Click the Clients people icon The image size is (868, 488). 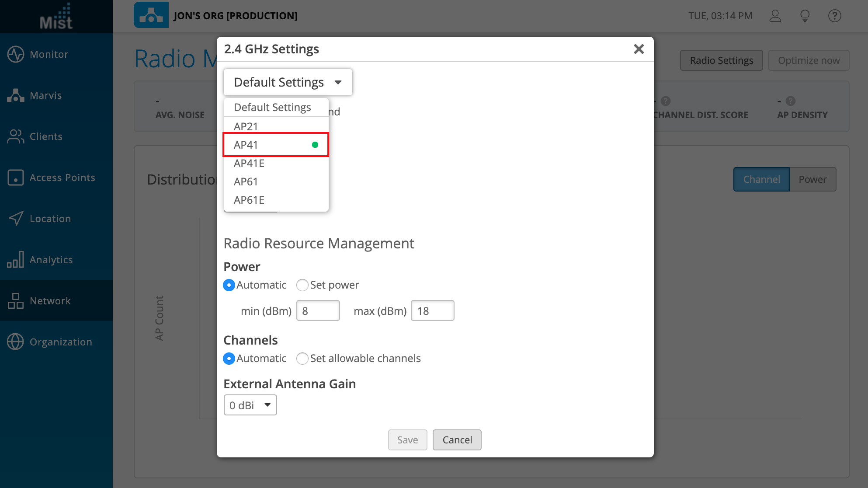(16, 136)
